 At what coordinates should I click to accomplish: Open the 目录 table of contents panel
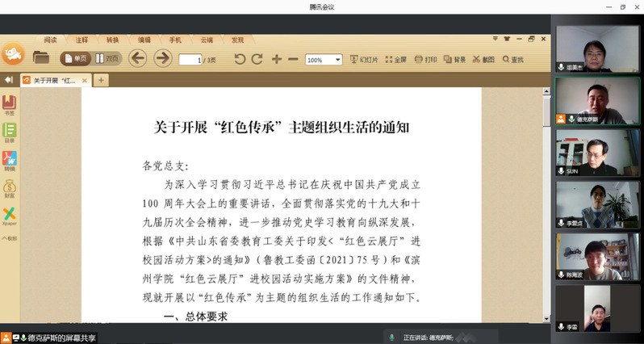point(9,133)
